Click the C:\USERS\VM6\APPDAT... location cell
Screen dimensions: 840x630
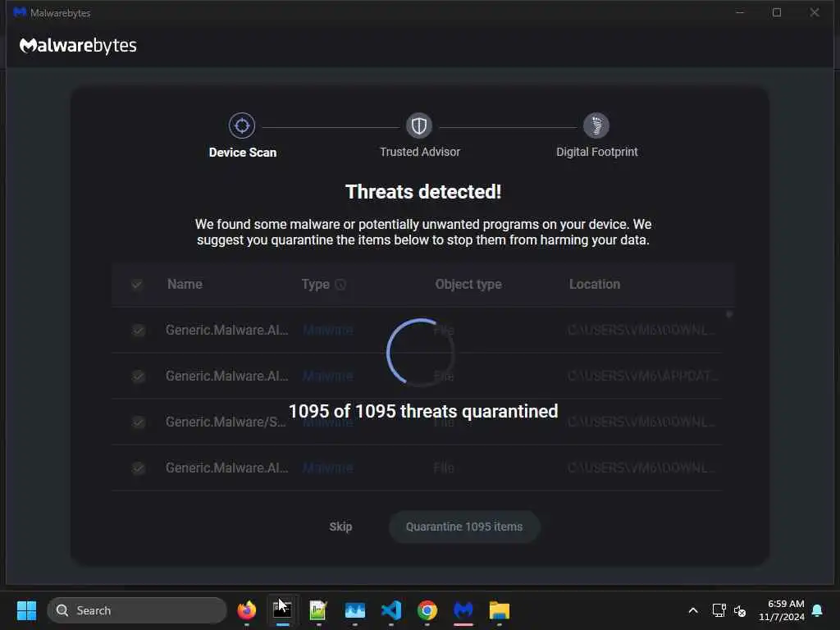pyautogui.click(x=642, y=376)
